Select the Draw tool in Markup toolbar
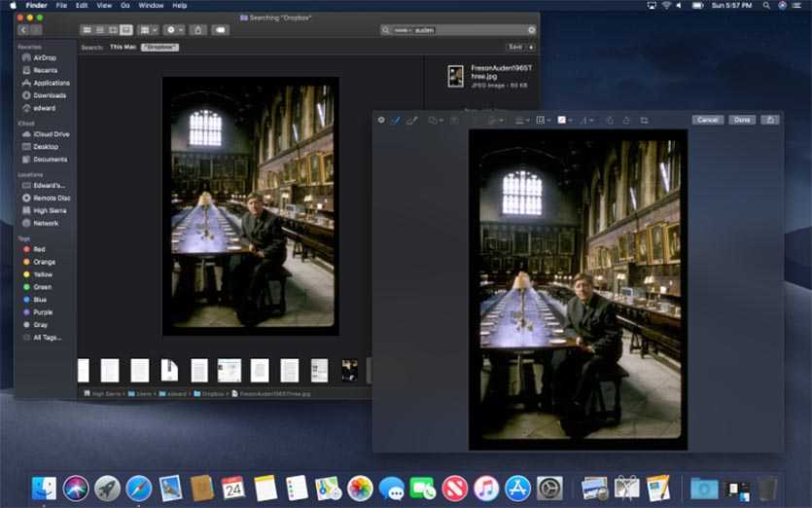 point(410,120)
